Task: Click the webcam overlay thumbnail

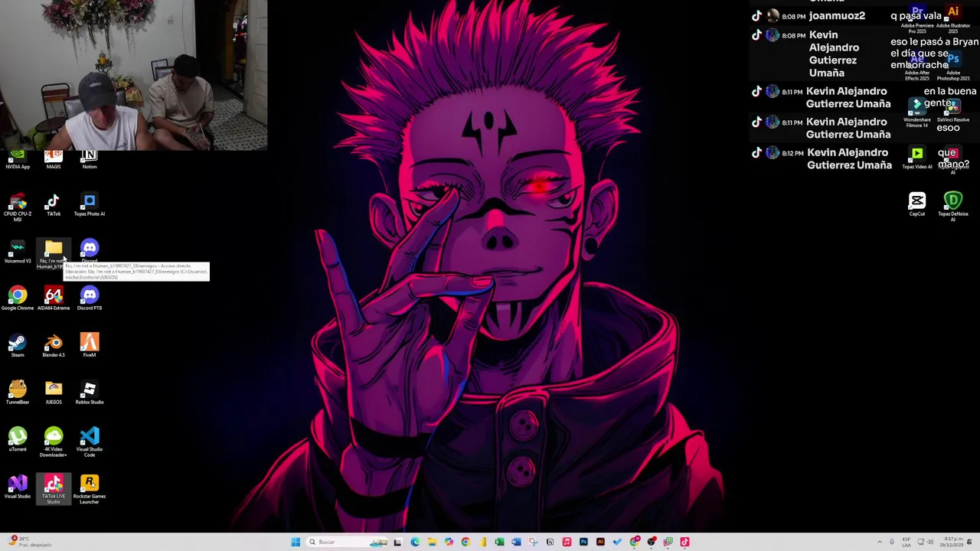Action: click(134, 75)
